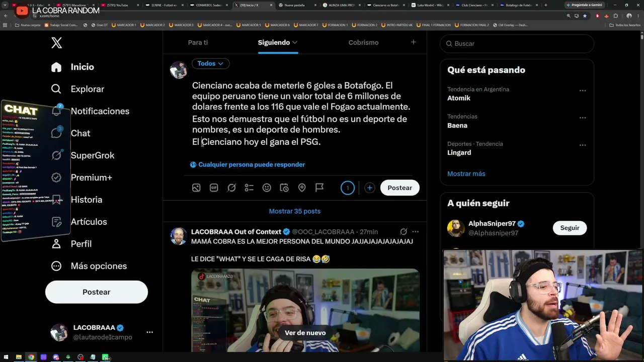Click the Buscar search field
The height and width of the screenshot is (362, 644).
[517, 44]
